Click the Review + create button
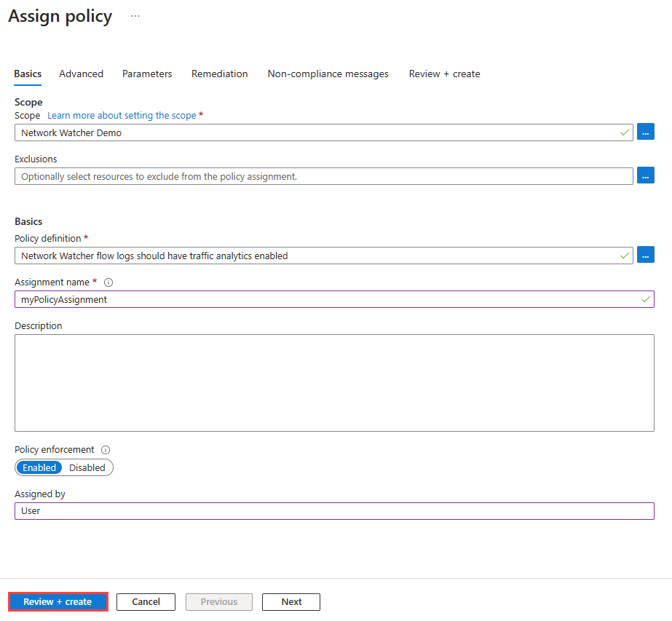Image resolution: width=672 pixels, height=621 pixels. tap(58, 601)
